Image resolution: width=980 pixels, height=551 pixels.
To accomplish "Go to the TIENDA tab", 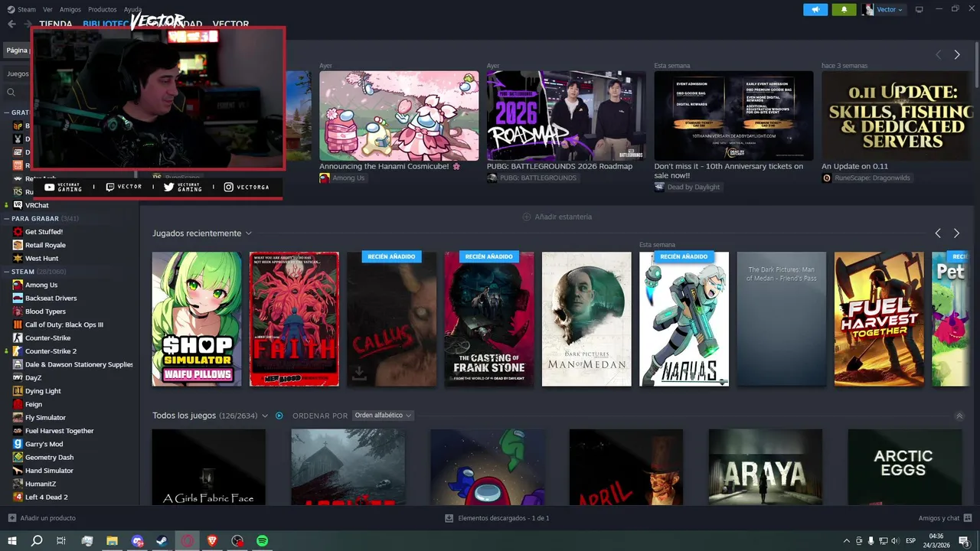I will click(x=55, y=24).
